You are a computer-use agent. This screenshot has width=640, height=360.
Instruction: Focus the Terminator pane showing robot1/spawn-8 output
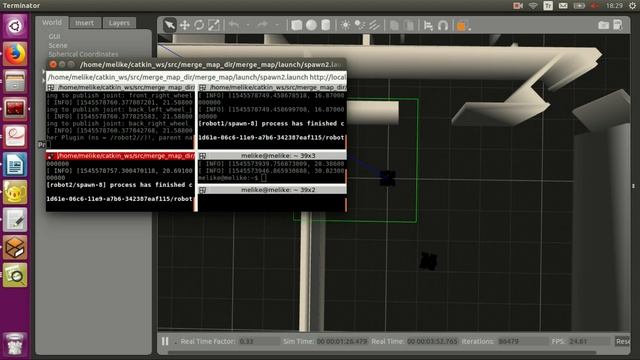coord(271,120)
